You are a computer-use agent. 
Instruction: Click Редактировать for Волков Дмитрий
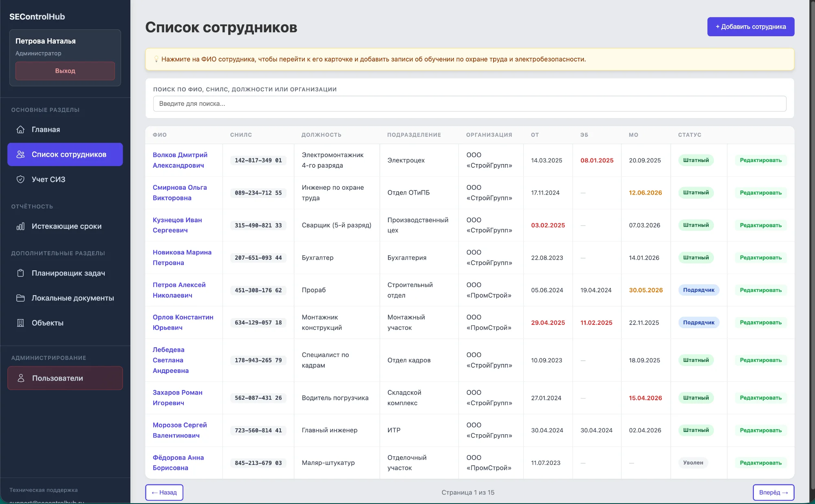point(761,160)
